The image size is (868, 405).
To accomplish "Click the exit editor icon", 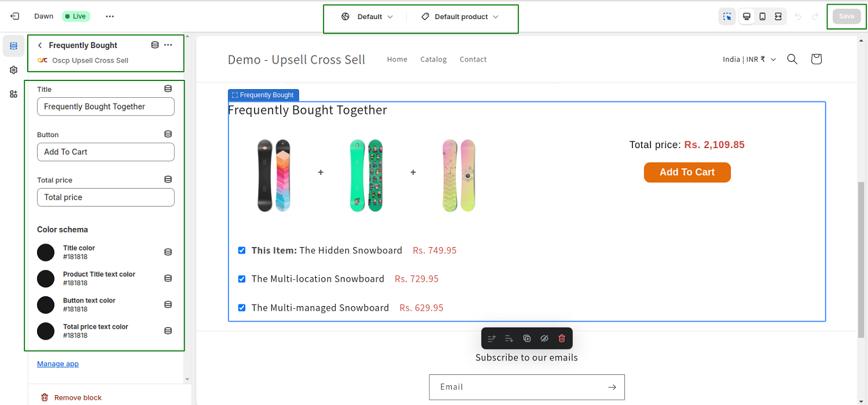I will pos(14,16).
